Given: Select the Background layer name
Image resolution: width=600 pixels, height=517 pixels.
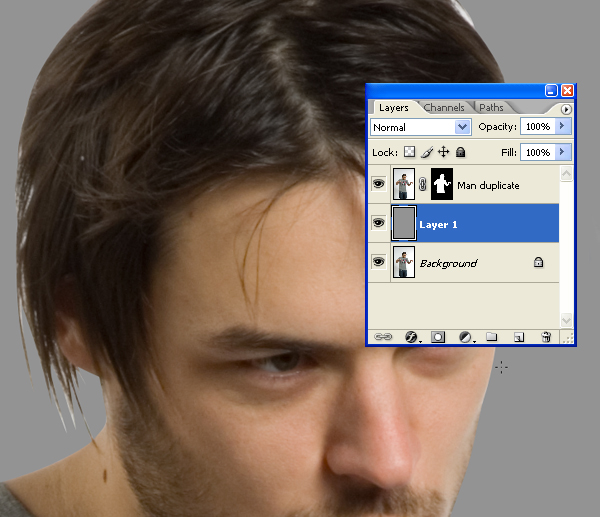Looking at the screenshot, I should tap(448, 263).
